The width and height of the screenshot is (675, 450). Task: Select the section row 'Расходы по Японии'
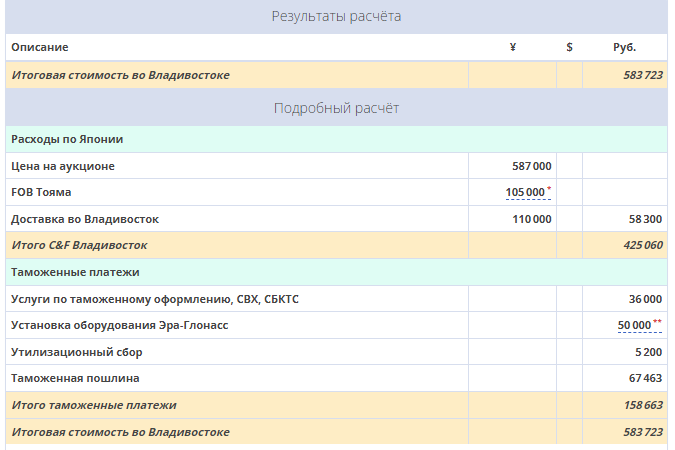[x=336, y=139]
